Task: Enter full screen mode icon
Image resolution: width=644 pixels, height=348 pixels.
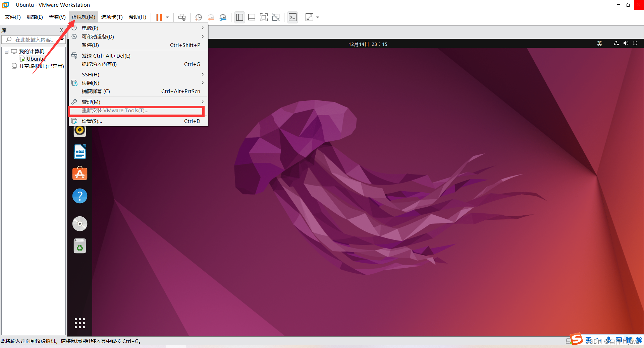Action: 264,17
